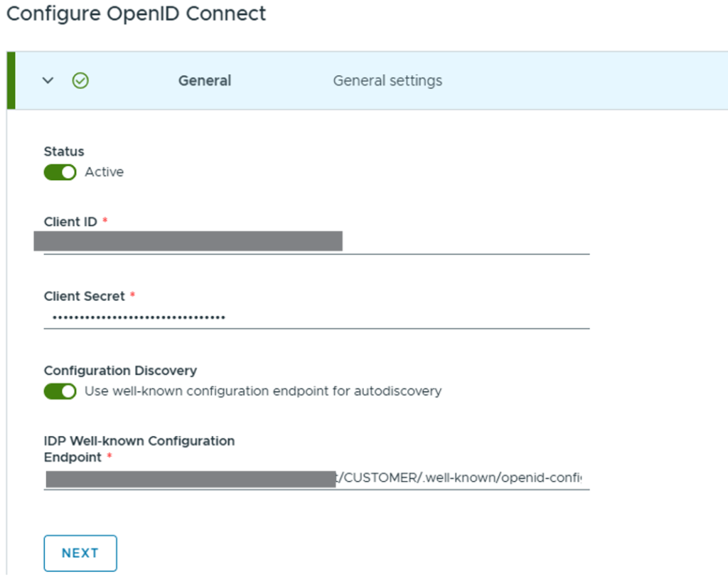728x587 pixels.
Task: Select the General section title
Action: coord(204,80)
